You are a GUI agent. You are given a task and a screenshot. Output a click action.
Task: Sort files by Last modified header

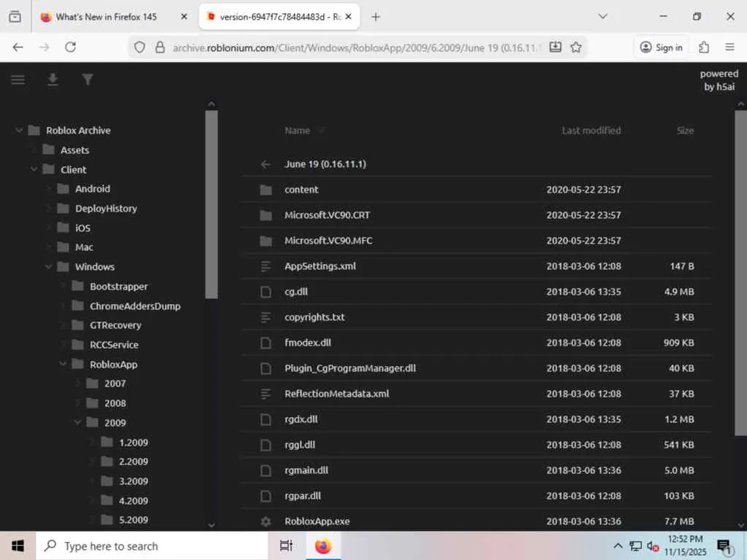pyautogui.click(x=591, y=131)
